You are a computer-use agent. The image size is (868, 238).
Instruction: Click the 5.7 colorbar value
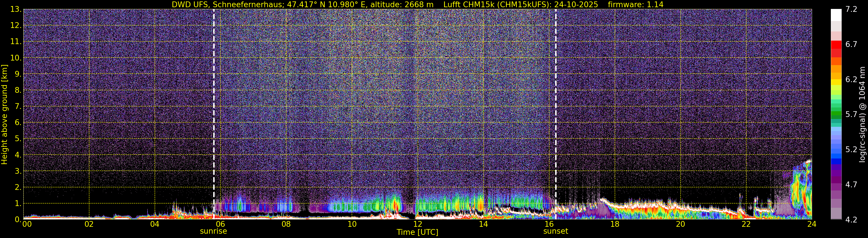(x=851, y=115)
